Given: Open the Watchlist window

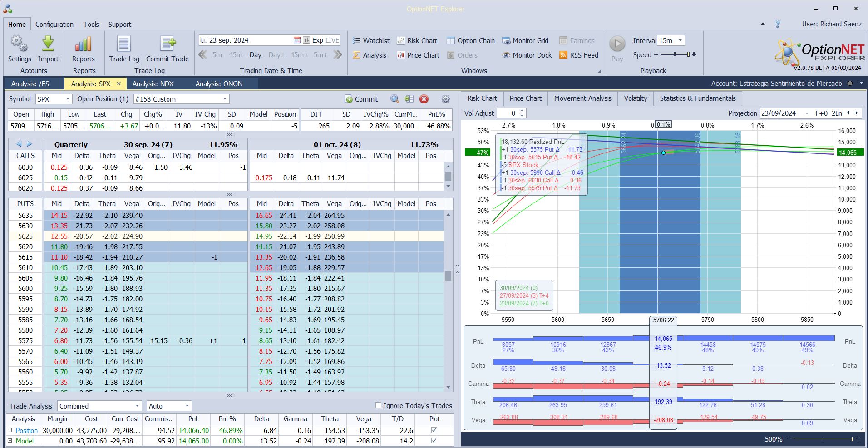Looking at the screenshot, I should (x=371, y=41).
